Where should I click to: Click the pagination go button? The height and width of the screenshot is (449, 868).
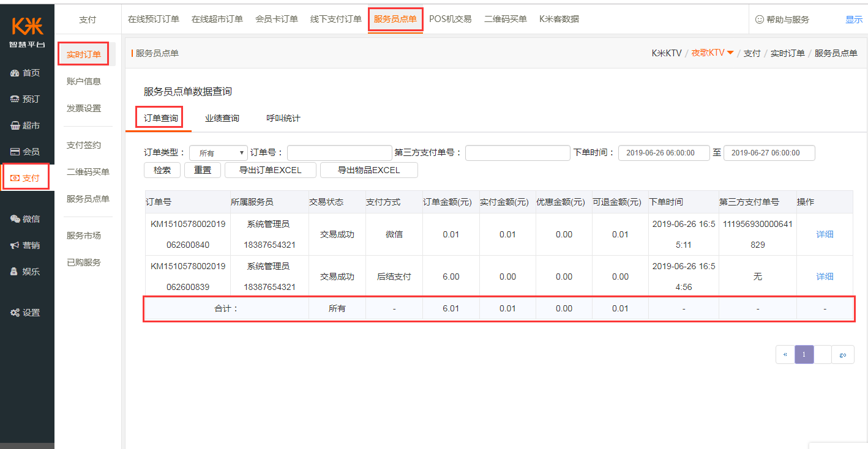click(843, 355)
